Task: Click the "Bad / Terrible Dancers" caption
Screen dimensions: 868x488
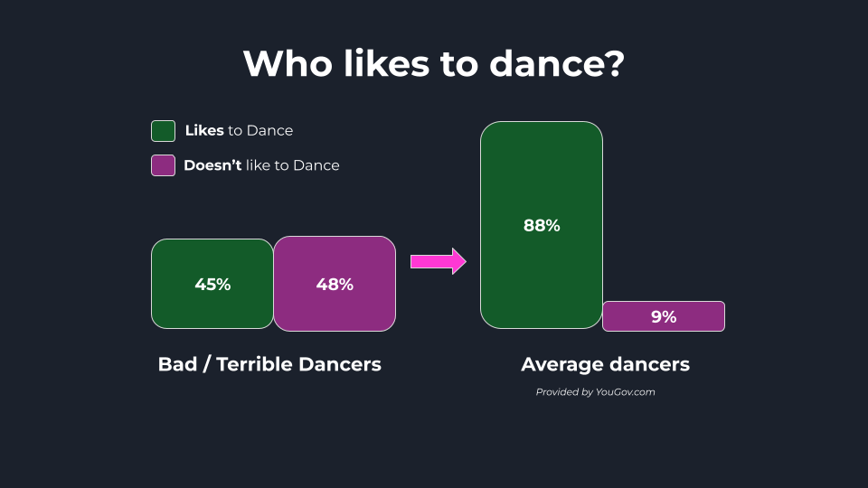Action: point(269,364)
